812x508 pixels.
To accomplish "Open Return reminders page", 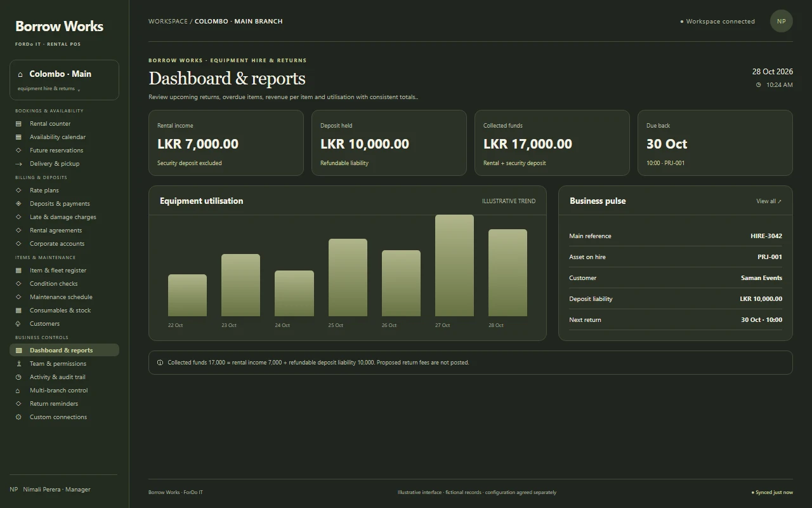I will (64, 404).
